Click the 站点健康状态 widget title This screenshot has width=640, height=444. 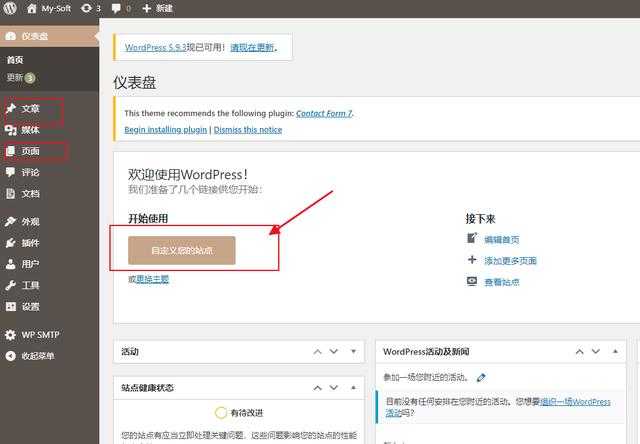(x=147, y=388)
